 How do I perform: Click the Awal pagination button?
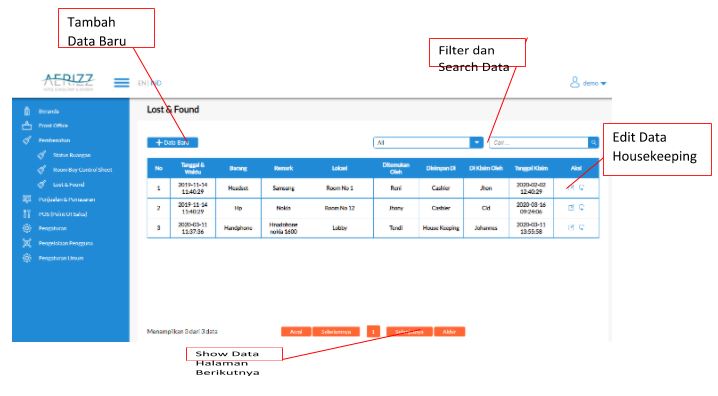[x=296, y=331]
